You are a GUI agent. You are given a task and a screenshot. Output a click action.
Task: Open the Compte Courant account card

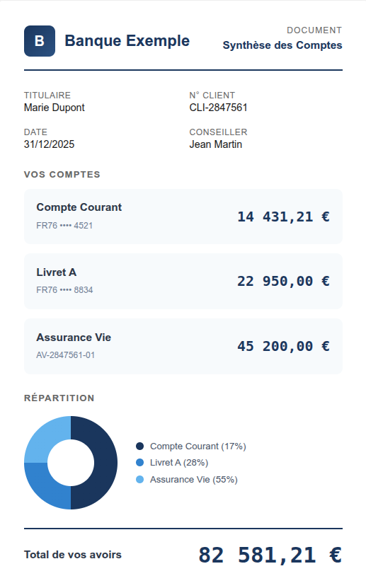point(183,217)
